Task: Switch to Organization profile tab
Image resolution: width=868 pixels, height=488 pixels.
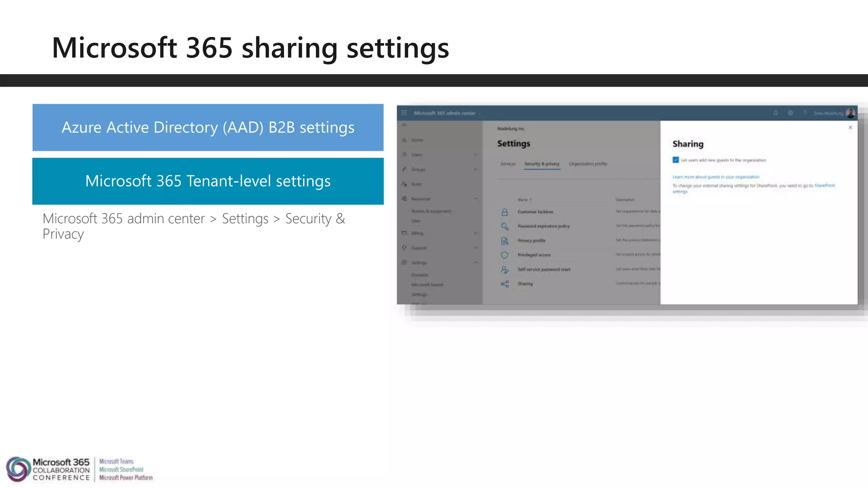Action: (x=588, y=164)
